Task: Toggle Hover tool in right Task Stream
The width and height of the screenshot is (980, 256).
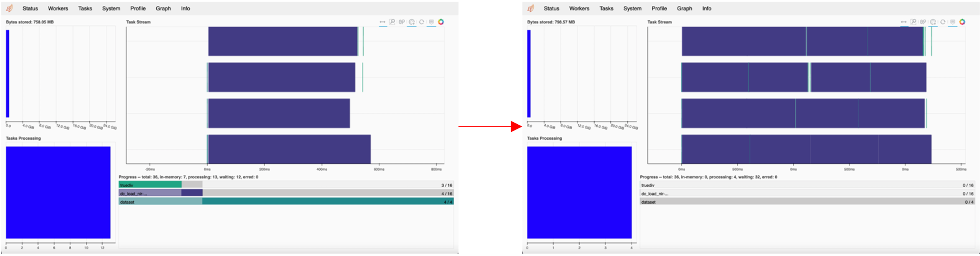Action: tap(953, 22)
